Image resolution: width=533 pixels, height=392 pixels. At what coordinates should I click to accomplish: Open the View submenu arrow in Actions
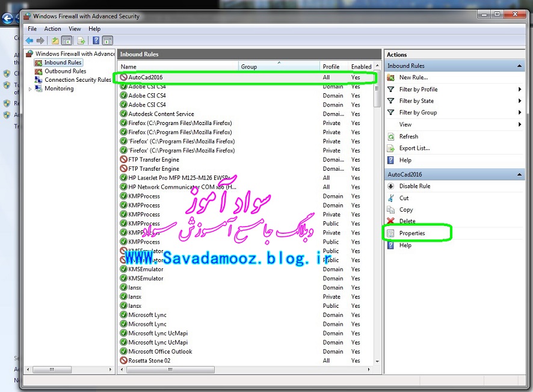click(520, 124)
